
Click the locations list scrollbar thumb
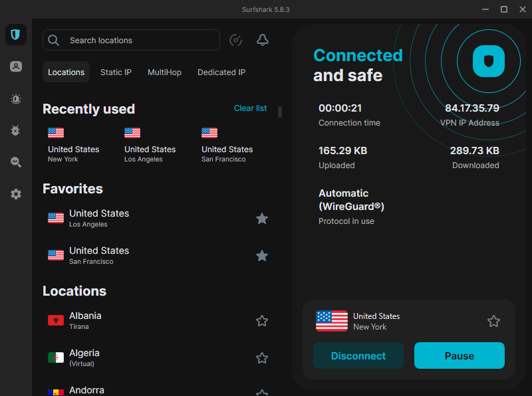click(x=280, y=112)
